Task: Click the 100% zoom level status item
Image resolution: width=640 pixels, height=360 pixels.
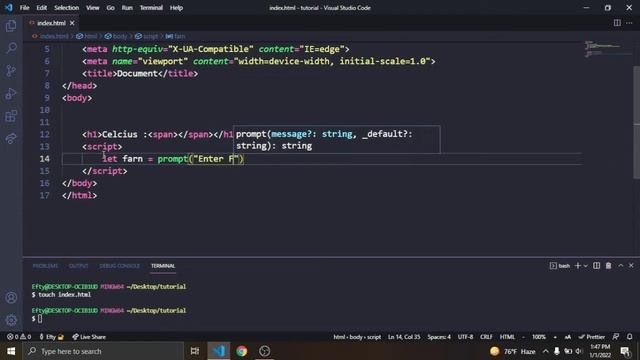Action: [539, 337]
